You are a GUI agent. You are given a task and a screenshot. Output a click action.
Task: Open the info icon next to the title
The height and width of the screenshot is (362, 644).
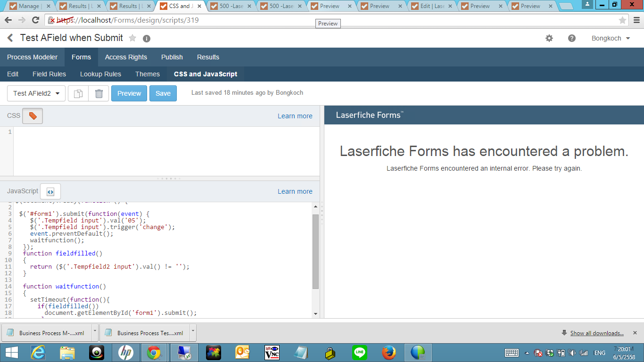(x=147, y=39)
